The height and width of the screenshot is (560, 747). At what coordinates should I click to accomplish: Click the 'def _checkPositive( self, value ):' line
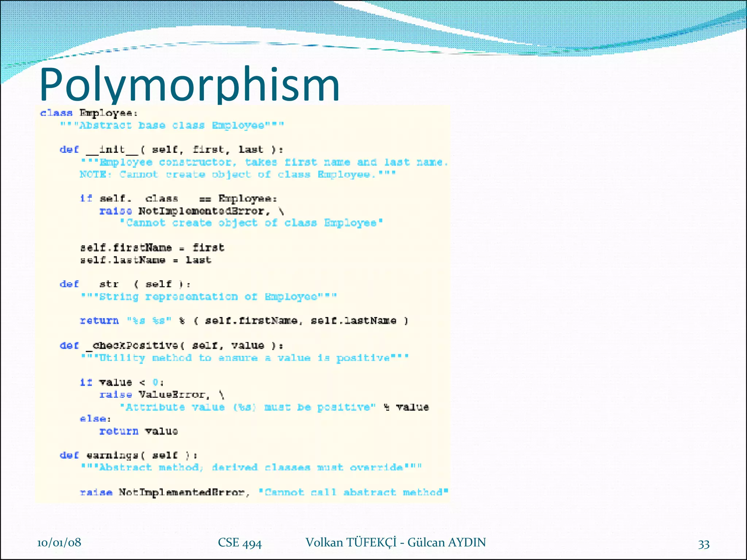point(171,346)
